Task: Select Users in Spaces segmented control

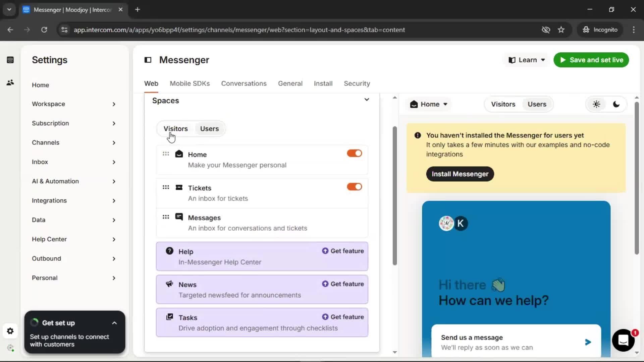Action: 209,129
